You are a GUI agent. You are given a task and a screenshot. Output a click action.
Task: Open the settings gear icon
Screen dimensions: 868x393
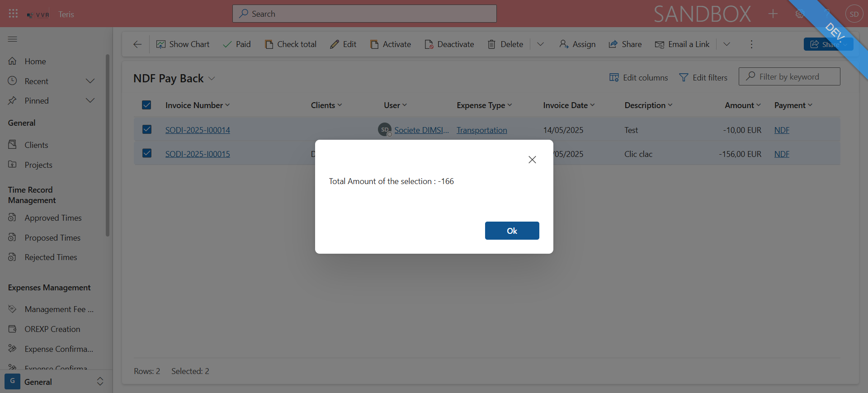800,14
